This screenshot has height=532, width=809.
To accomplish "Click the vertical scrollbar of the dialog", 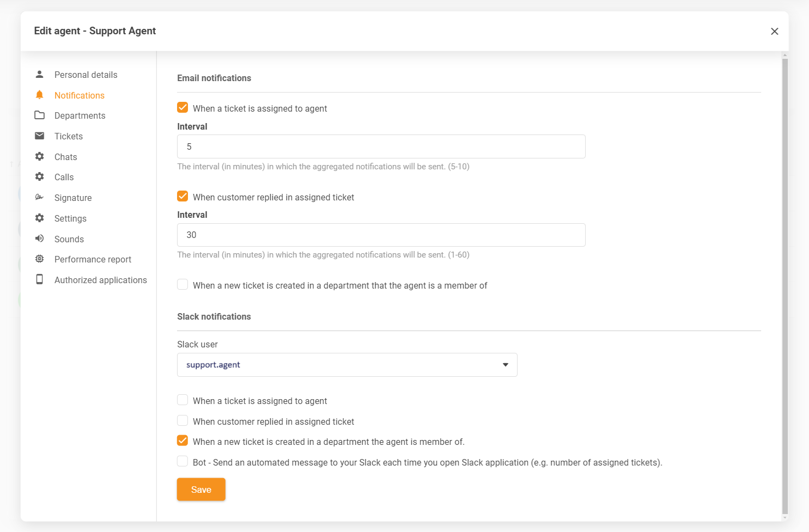I will [x=784, y=283].
